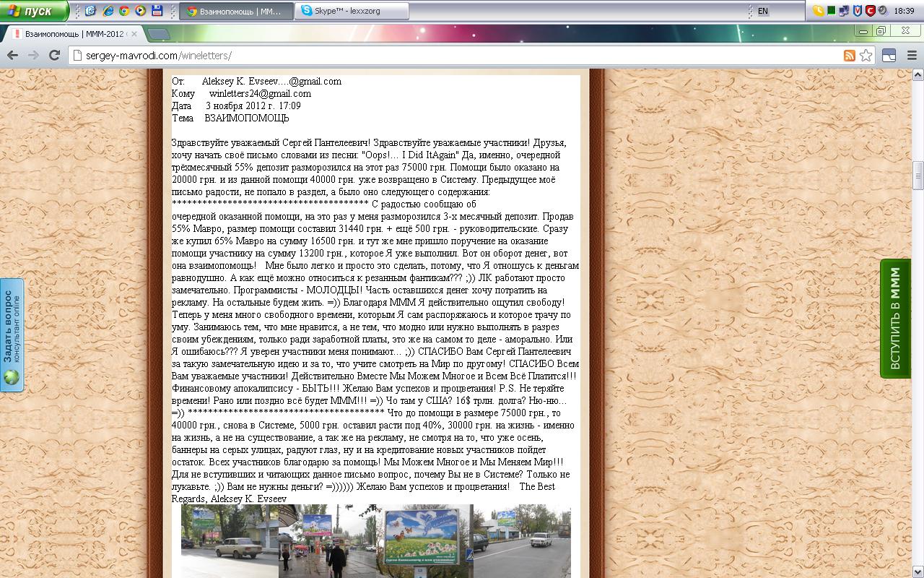Open the speed dial extension icon in the toolbar
The width and height of the screenshot is (924, 578).
[889, 55]
